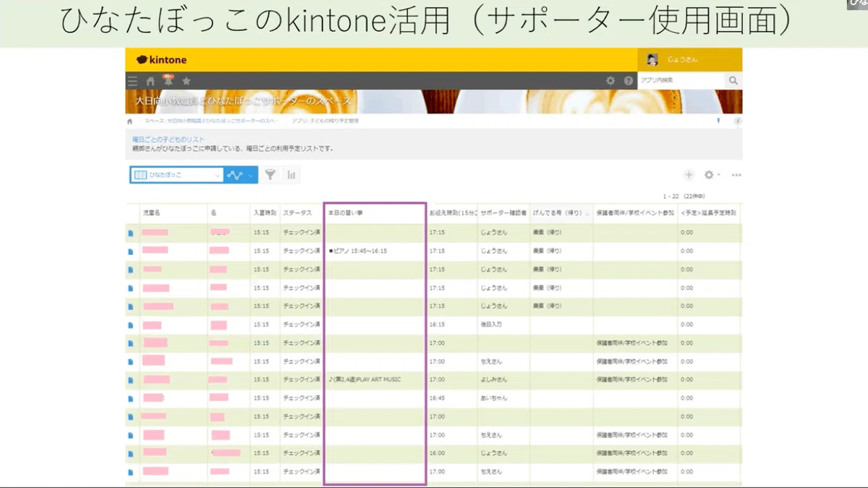Open the スペース breadcrumb link

pyautogui.click(x=211, y=121)
